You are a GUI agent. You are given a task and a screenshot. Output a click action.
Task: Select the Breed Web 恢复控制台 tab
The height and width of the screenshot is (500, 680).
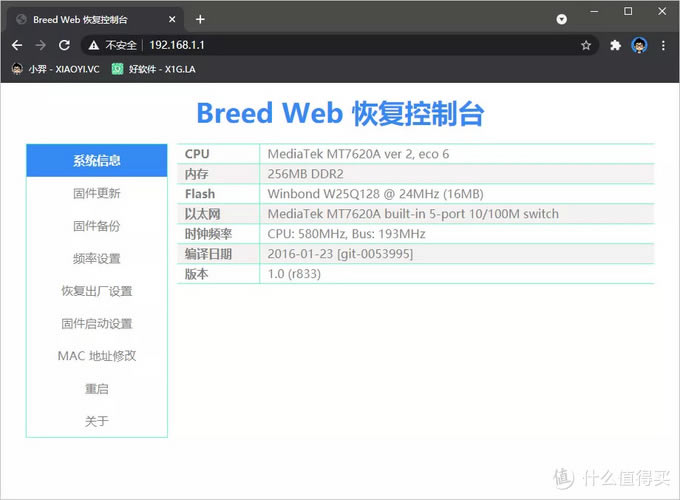pos(95,19)
